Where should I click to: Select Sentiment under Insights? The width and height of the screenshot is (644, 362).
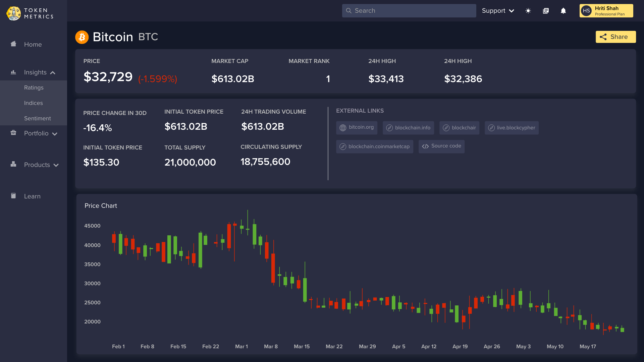37,118
